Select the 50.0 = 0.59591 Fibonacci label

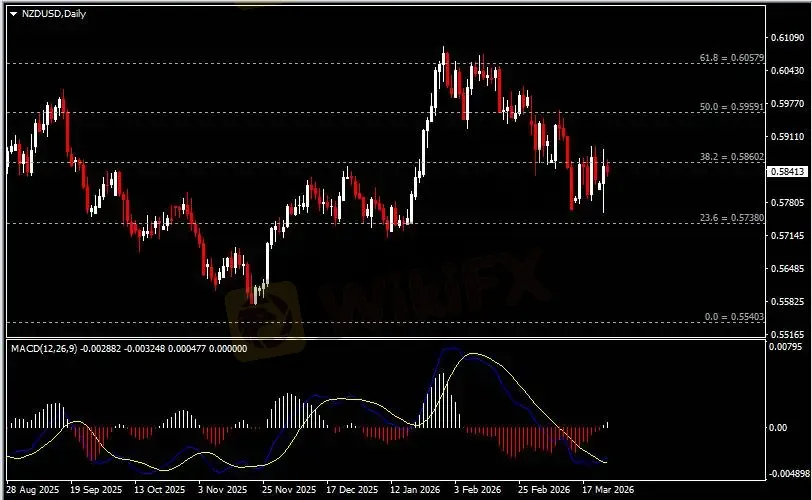(x=732, y=107)
